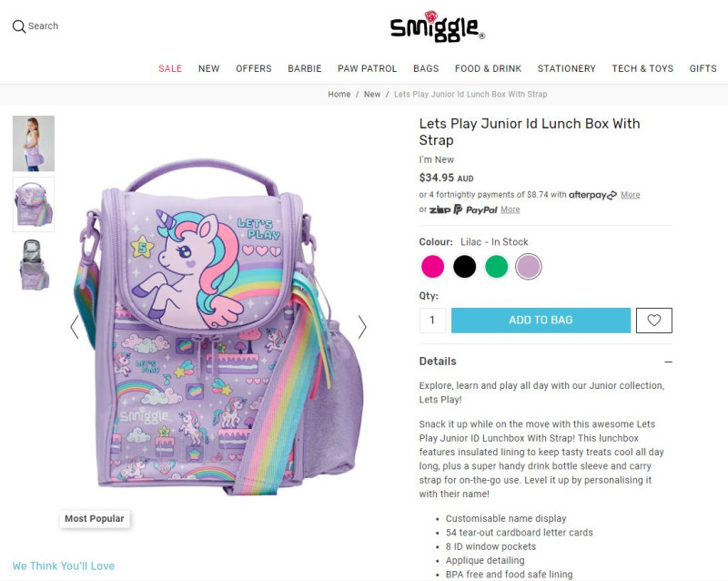This screenshot has height=581, width=728.
Task: Open the Smiggle logo homepage
Action: pyautogui.click(x=438, y=26)
